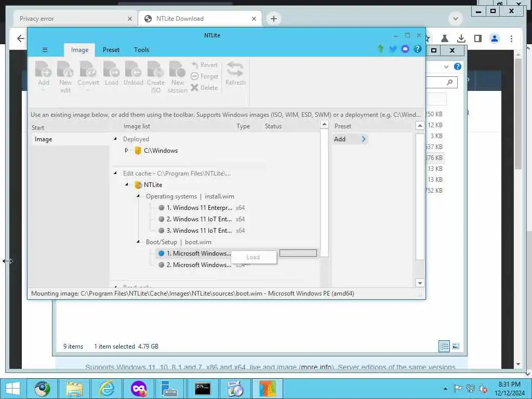
Task: Close the NTLite Download browser tab
Action: click(254, 19)
